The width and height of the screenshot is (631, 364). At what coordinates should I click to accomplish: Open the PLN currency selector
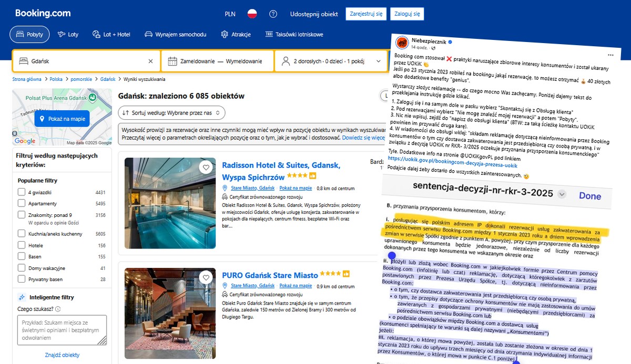pyautogui.click(x=229, y=14)
